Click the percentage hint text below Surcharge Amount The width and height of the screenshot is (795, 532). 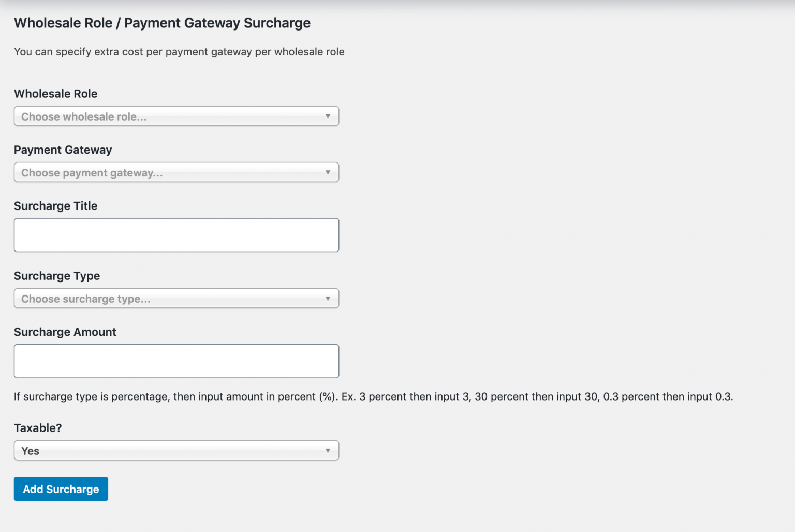pos(374,396)
